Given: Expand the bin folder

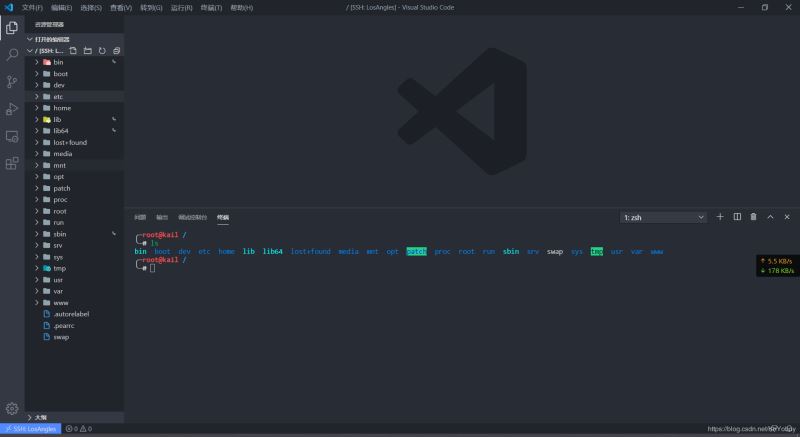Looking at the screenshot, I should 74,62.
